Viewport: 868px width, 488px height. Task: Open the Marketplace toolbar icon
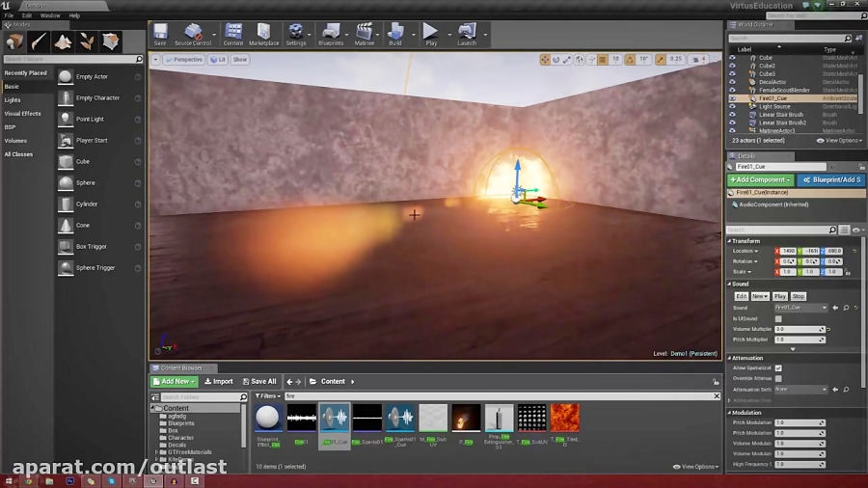(x=263, y=34)
